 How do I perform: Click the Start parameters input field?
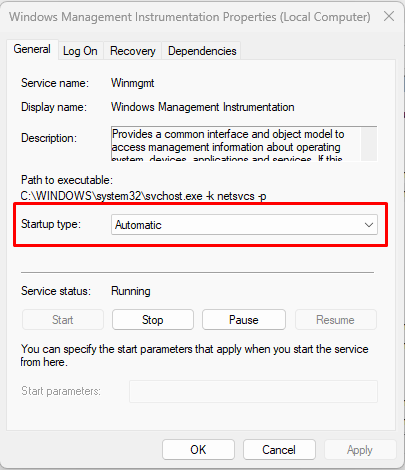coord(253,391)
